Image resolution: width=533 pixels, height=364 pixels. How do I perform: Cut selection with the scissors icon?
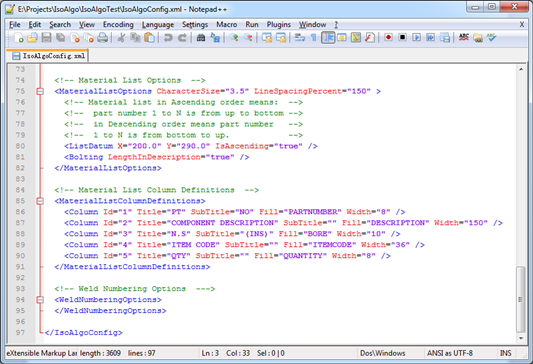point(121,37)
